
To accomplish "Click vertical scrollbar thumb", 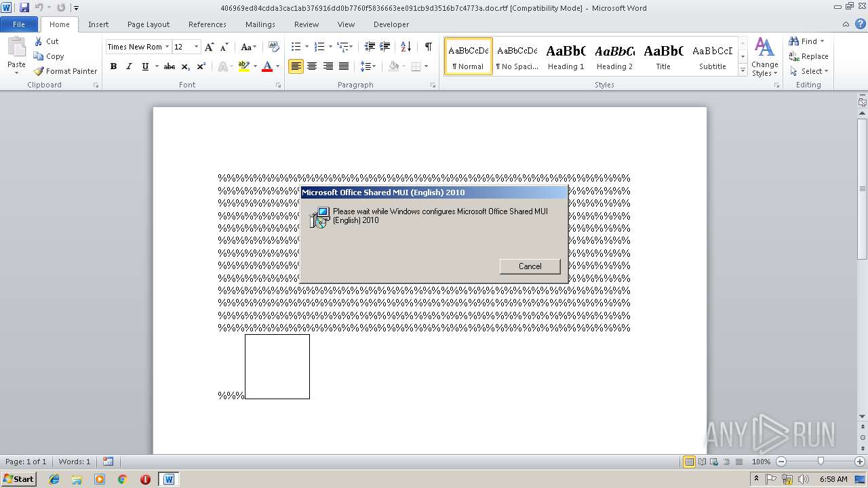I will pos(862,188).
